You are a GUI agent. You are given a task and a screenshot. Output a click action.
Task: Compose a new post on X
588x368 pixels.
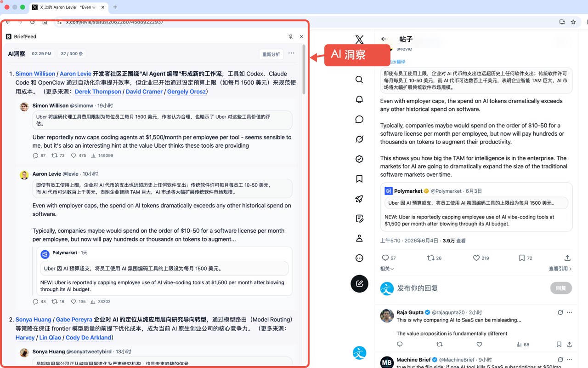coord(359,284)
